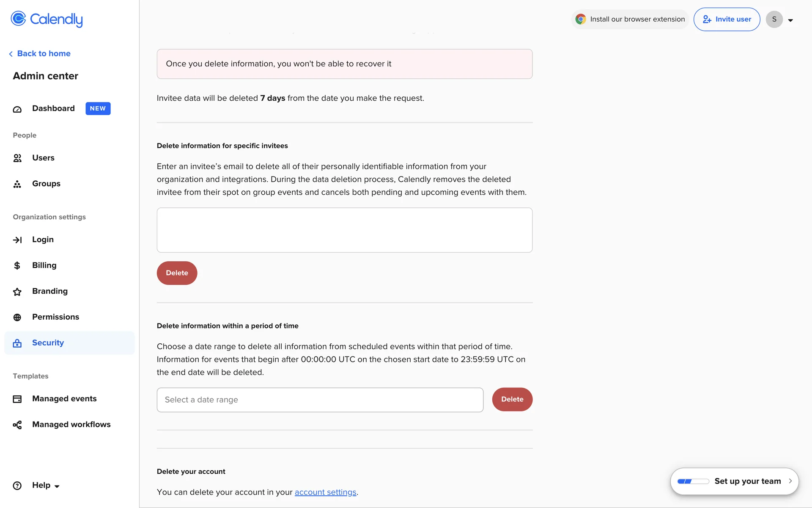This screenshot has width=812, height=508.
Task: Click the Permissions globe icon
Action: tap(17, 317)
